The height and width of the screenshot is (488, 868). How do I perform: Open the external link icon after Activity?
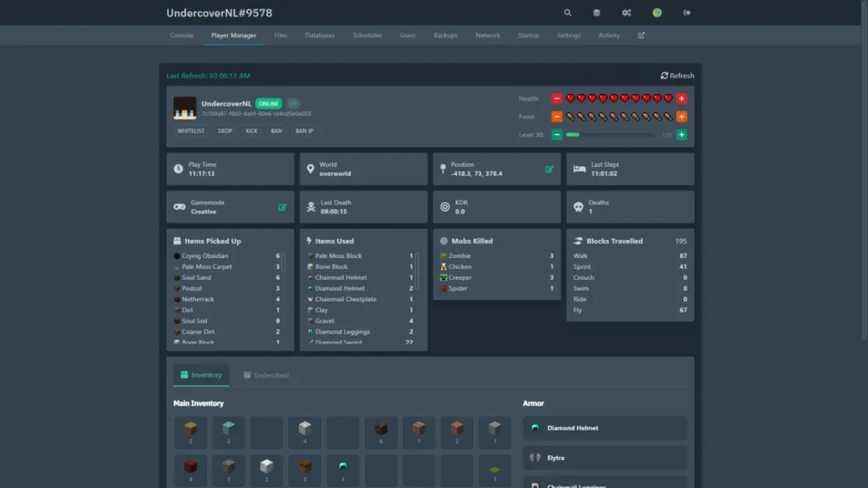point(641,36)
